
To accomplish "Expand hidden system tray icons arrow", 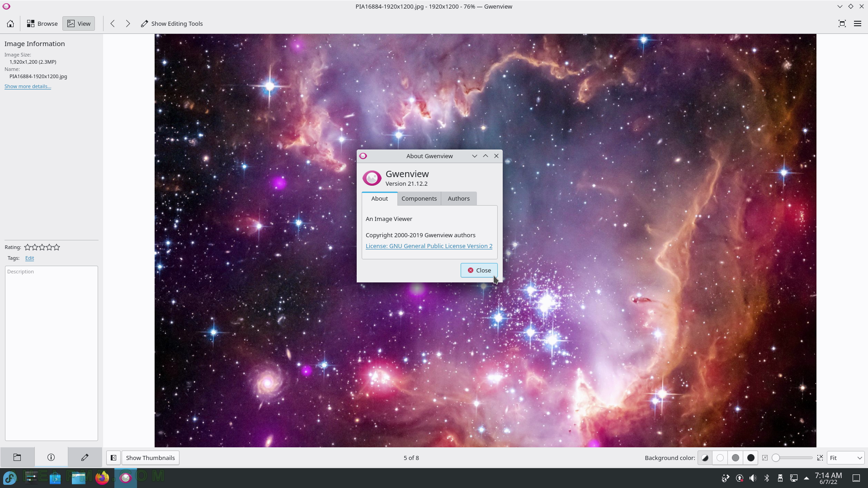I will pyautogui.click(x=807, y=478).
